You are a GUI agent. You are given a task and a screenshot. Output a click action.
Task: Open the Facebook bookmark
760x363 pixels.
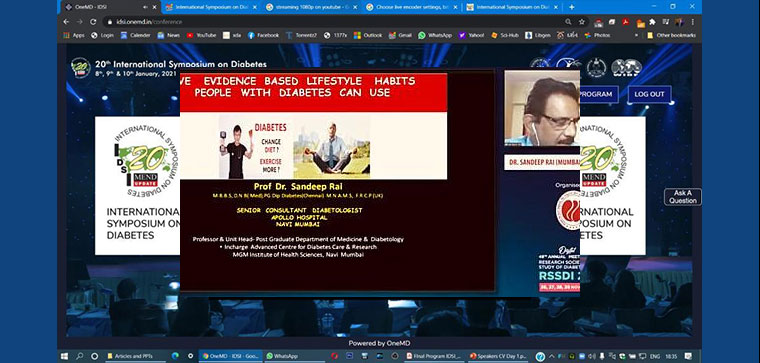[x=264, y=35]
